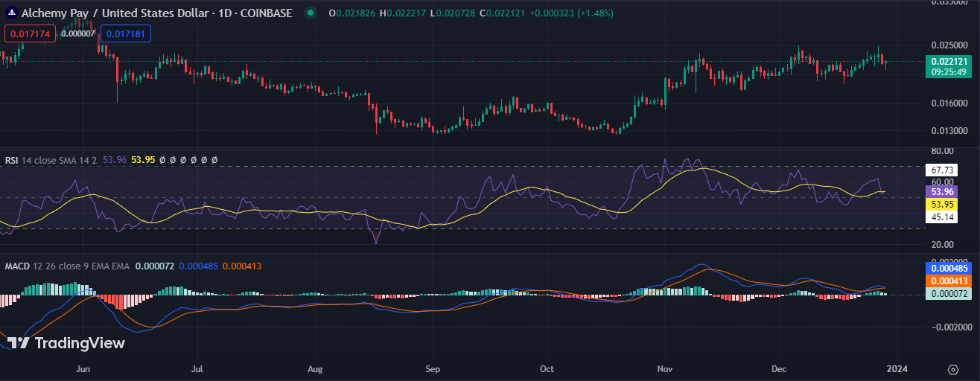Open MACD 12 26 close 9 EMA EMA legend
The height and width of the screenshot is (381, 980).
[67, 266]
